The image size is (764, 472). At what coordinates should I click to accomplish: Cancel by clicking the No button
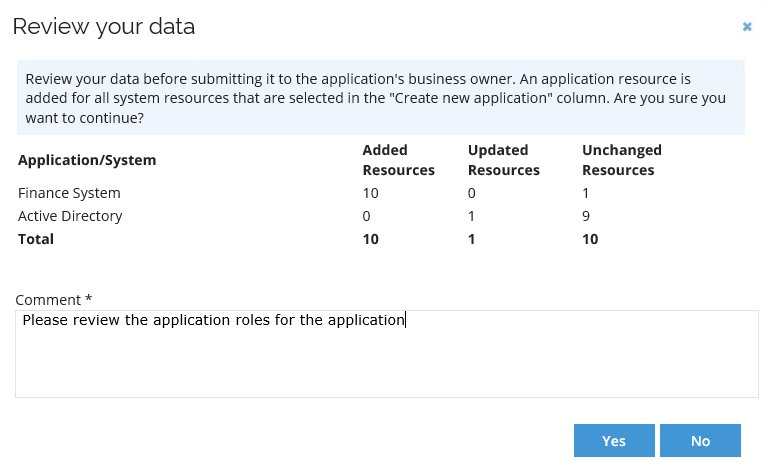(x=700, y=440)
